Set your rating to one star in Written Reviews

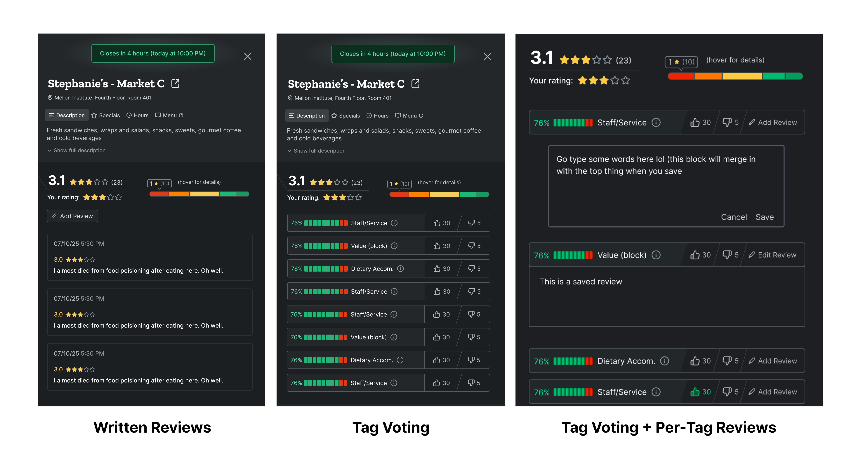(87, 197)
